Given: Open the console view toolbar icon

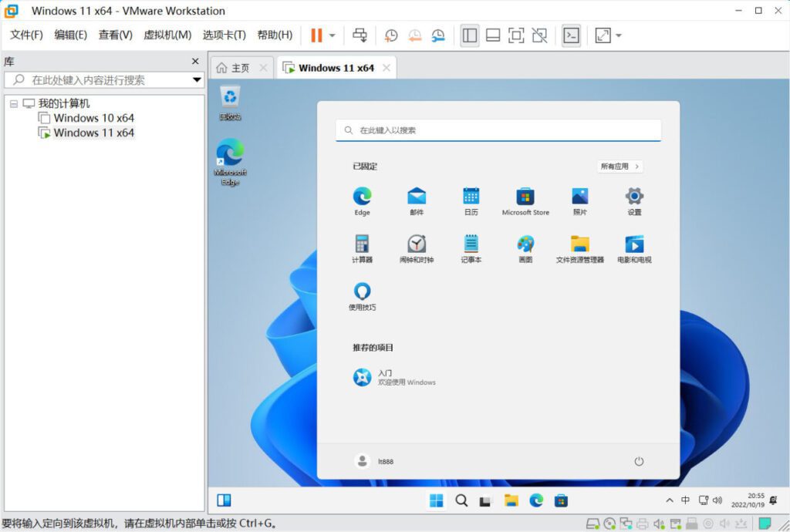Looking at the screenshot, I should (x=571, y=35).
